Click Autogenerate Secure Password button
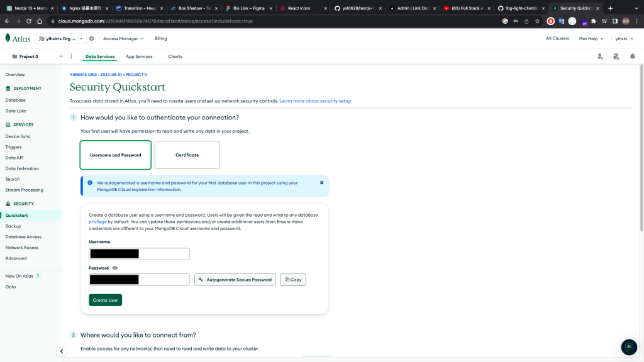The image size is (644, 362). click(235, 280)
